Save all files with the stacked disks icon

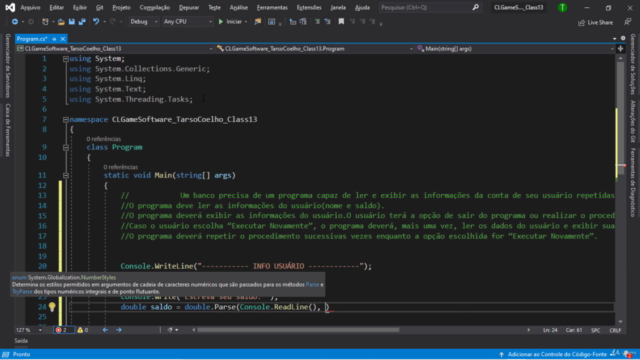coord(82,22)
